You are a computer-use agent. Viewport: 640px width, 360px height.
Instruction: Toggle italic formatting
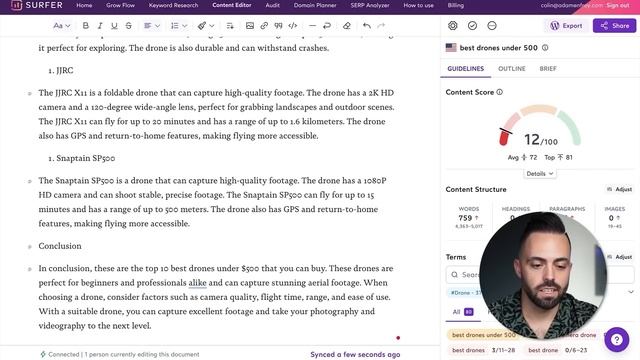tap(100, 26)
